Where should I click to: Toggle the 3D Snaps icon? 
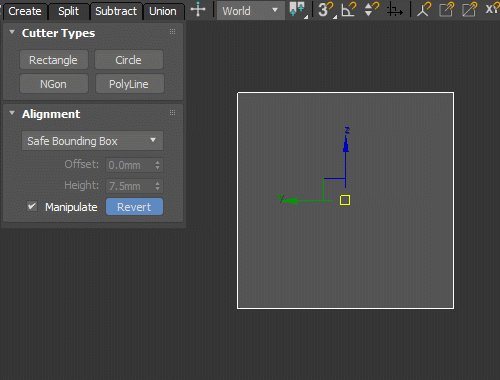pyautogui.click(x=326, y=10)
